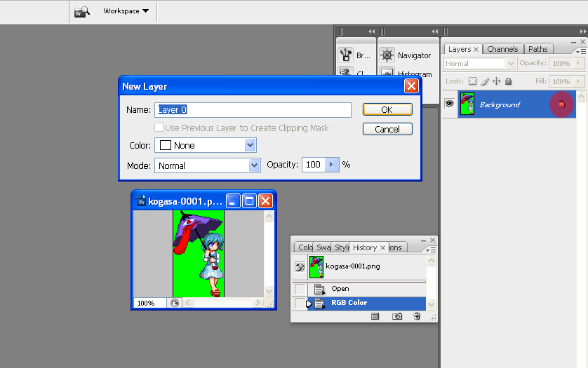Image resolution: width=588 pixels, height=368 pixels.
Task: Open the History panel options menu
Action: click(431, 250)
